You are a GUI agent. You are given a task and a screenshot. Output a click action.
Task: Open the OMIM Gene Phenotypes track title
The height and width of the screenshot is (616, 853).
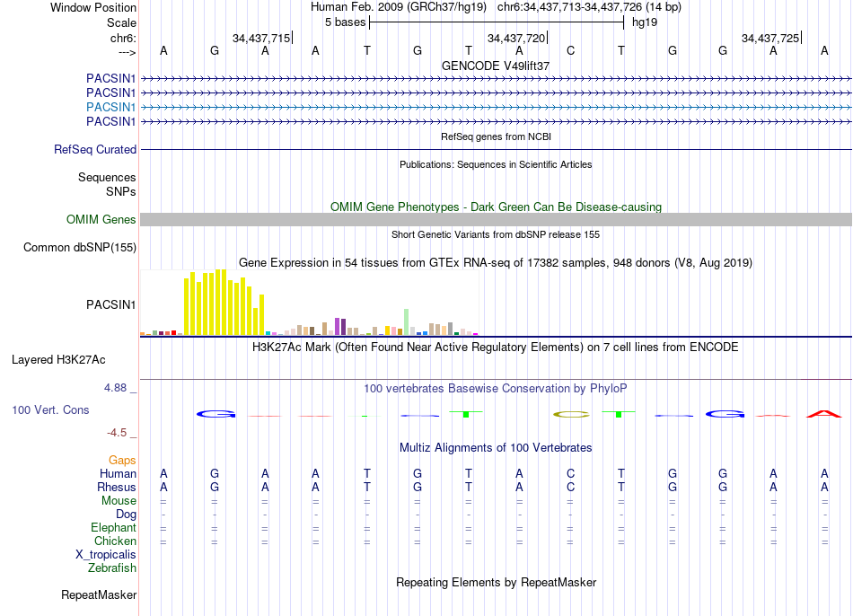(496, 207)
